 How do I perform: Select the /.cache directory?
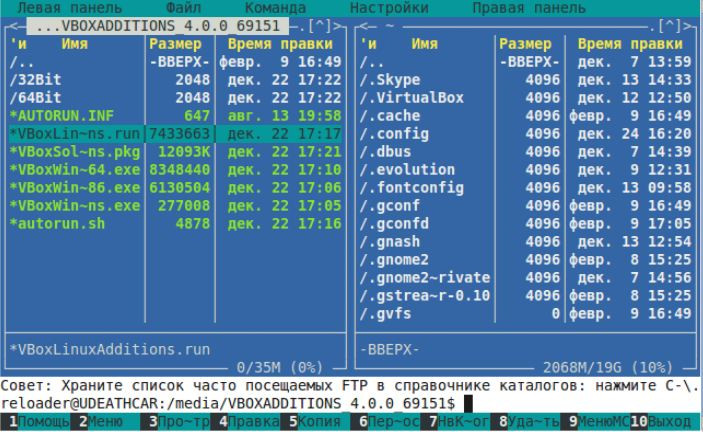[525, 116]
